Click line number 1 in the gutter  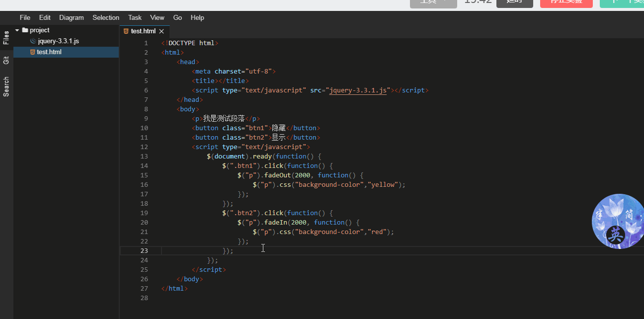146,43
